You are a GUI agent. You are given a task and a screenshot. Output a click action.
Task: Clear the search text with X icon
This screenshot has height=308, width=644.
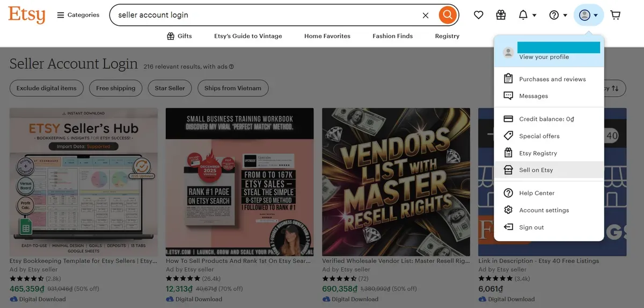(426, 15)
